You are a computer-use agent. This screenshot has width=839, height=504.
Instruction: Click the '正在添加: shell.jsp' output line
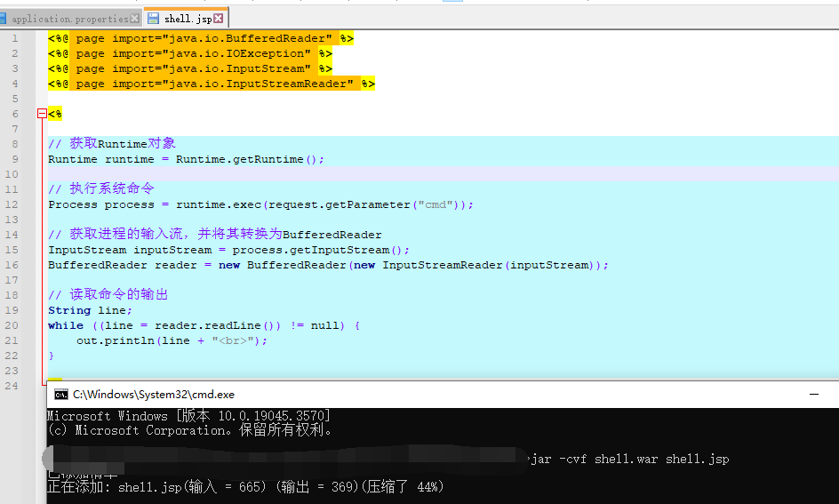pos(245,487)
